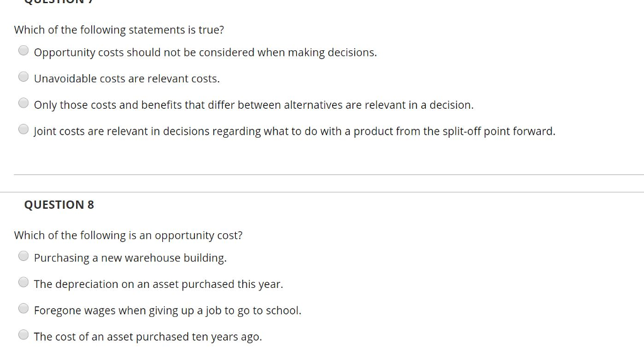Click the answer text about warehouse building
The height and width of the screenshot is (364, 644).
point(130,257)
